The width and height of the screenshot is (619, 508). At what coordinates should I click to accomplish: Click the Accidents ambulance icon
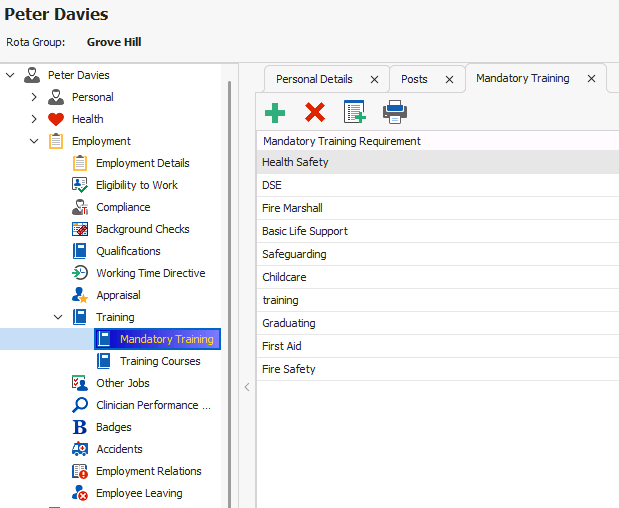click(x=80, y=449)
